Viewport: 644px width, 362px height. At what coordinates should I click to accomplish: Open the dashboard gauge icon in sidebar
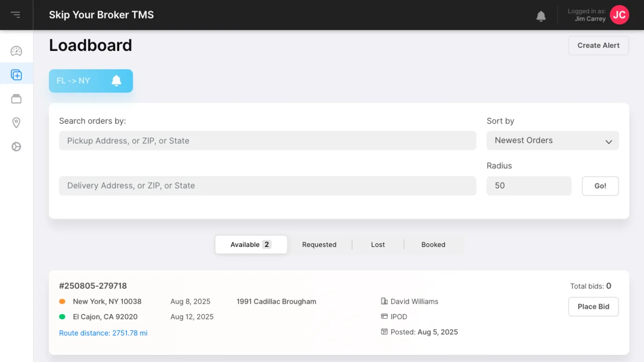click(16, 51)
